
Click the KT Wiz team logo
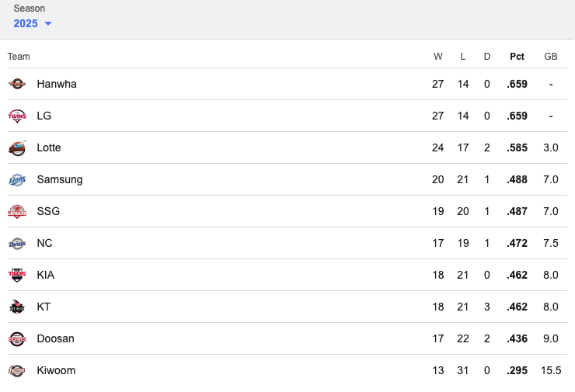17,307
